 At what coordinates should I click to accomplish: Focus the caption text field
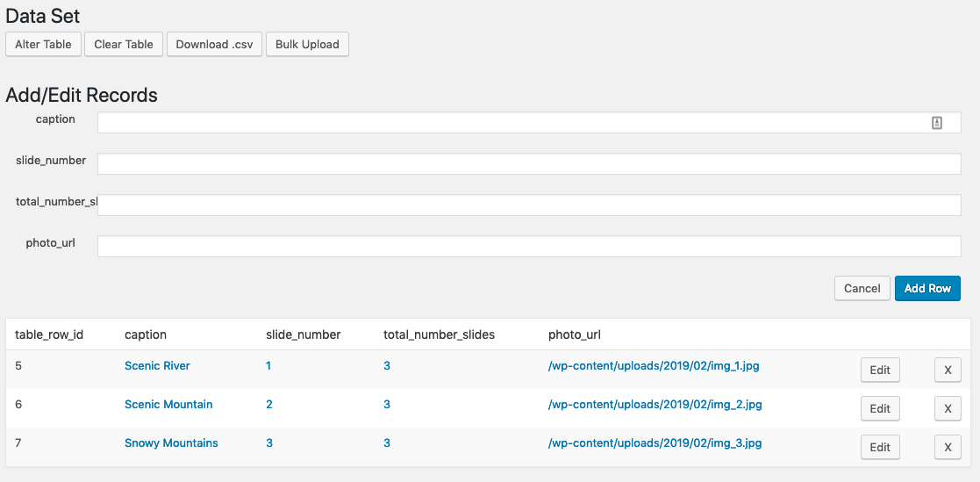coord(509,123)
